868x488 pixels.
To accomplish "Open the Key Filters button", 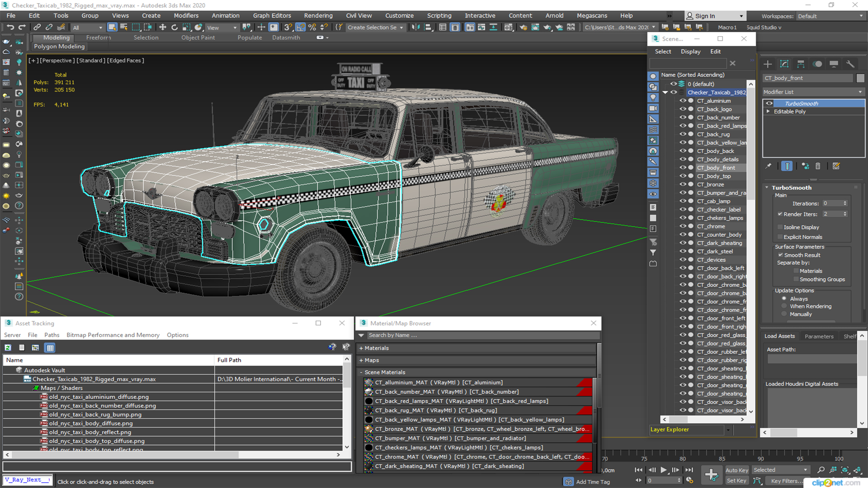I will point(785,481).
